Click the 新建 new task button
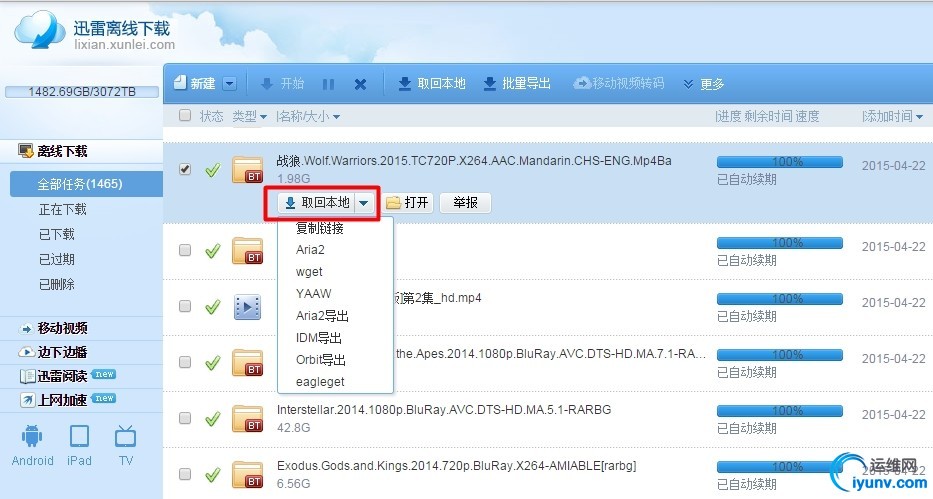The image size is (933, 499). tap(195, 83)
